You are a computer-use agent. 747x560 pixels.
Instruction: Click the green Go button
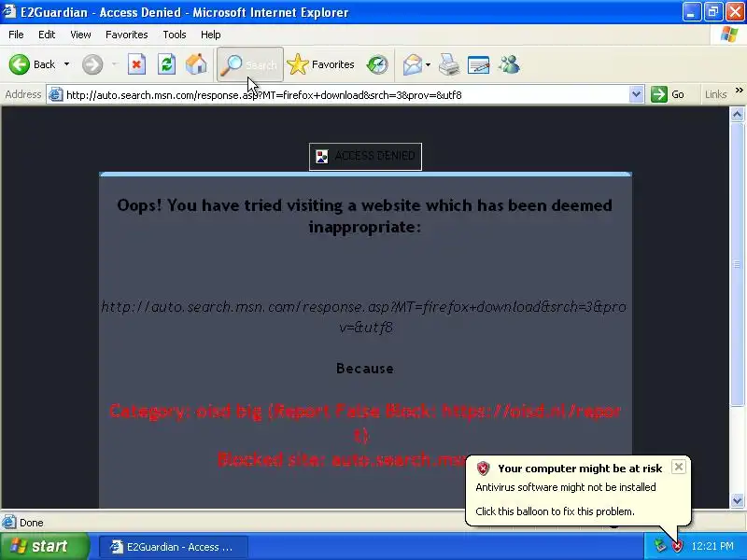[x=668, y=94]
